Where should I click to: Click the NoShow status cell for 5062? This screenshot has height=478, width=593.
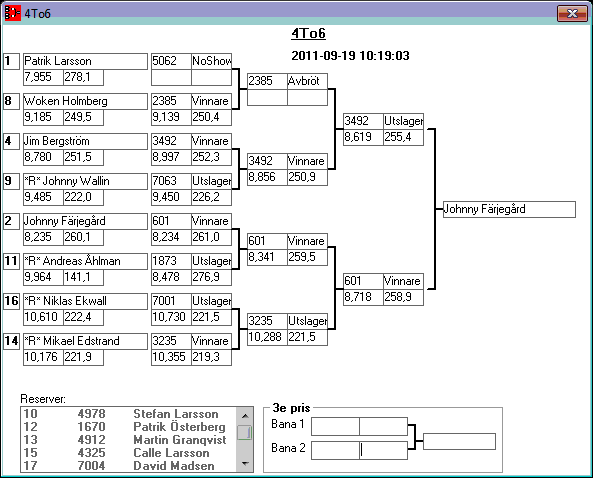[x=211, y=61]
